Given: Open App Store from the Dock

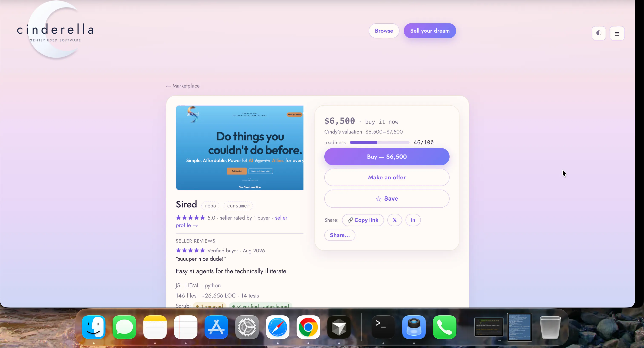Looking at the screenshot, I should point(216,327).
